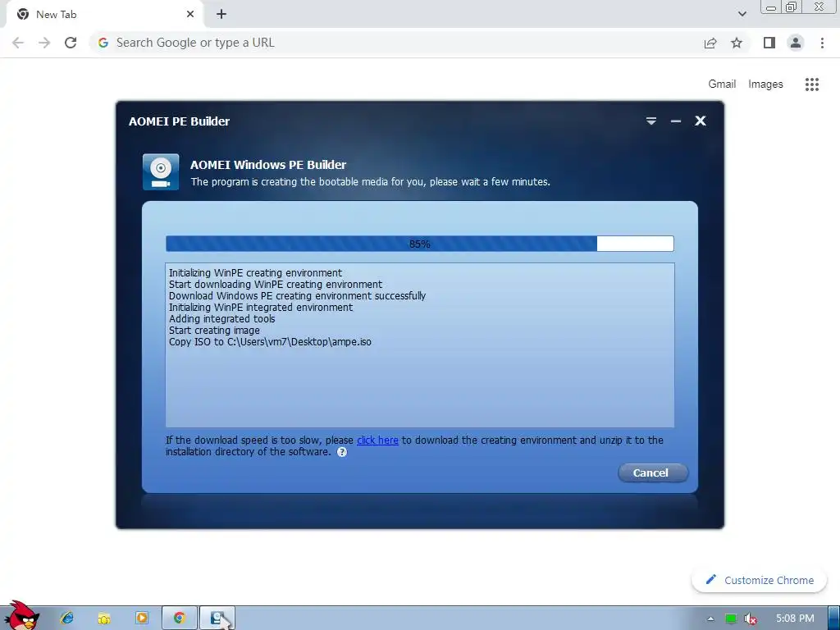This screenshot has width=840, height=630.
Task: Open the question mark help icon
Action: [x=342, y=452]
